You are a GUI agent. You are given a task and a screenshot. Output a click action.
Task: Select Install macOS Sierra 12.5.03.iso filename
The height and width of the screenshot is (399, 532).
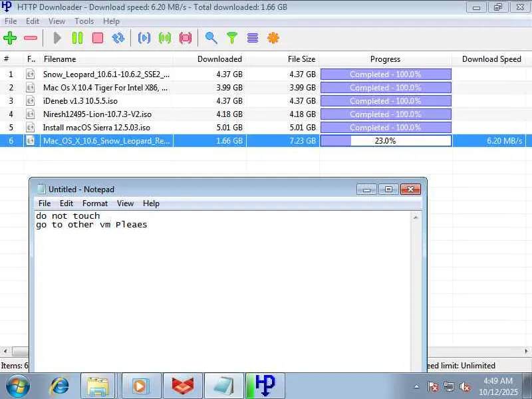[x=96, y=128]
